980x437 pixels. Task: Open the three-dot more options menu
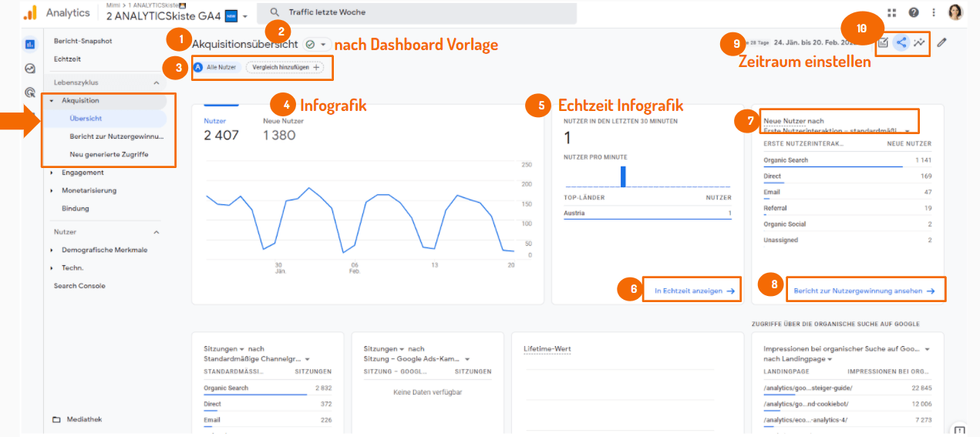[934, 13]
